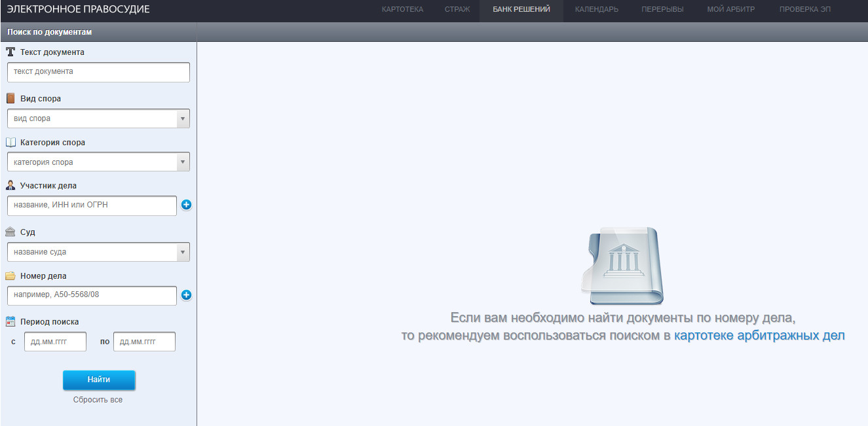
Task: Add another case number with the plus icon
Action: click(186, 295)
